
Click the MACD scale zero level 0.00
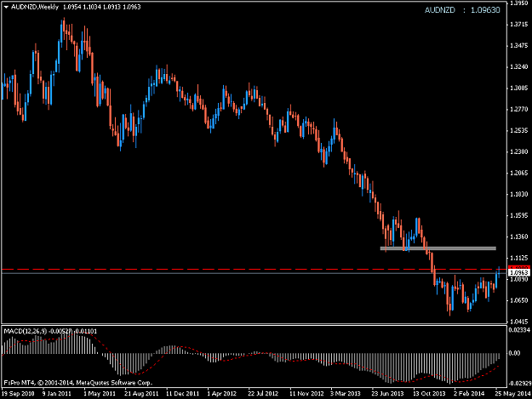pyautogui.click(x=515, y=353)
